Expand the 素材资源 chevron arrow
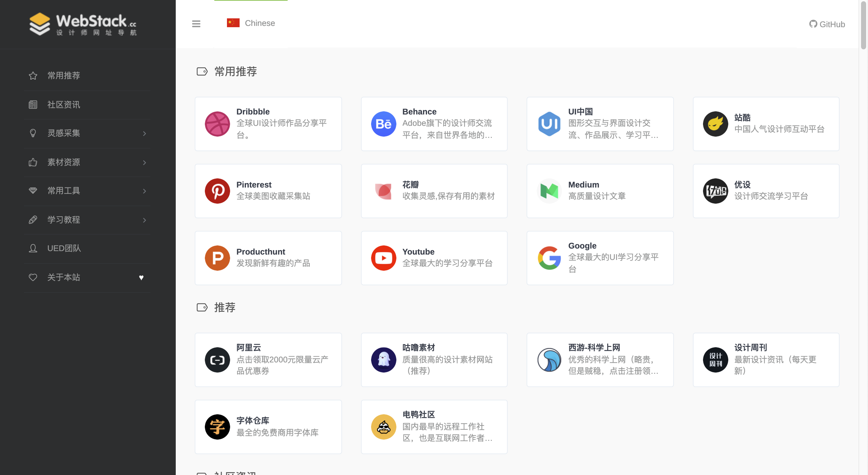This screenshot has width=868, height=475. tap(144, 163)
